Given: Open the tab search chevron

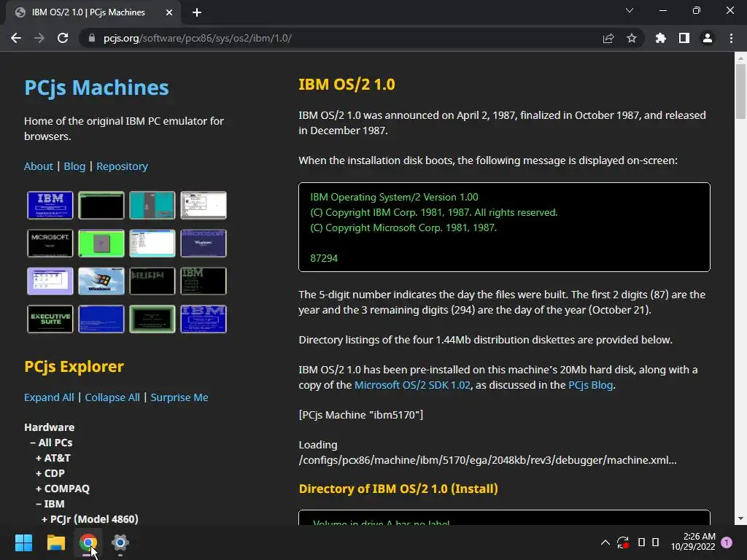Looking at the screenshot, I should (x=630, y=10).
